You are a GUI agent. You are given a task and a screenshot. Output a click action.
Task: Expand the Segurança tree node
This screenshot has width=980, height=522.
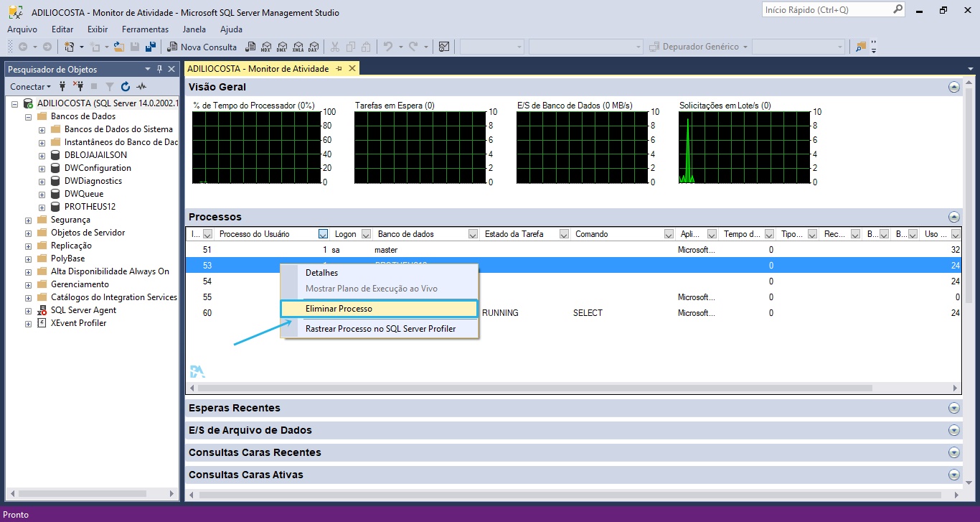[x=28, y=220]
